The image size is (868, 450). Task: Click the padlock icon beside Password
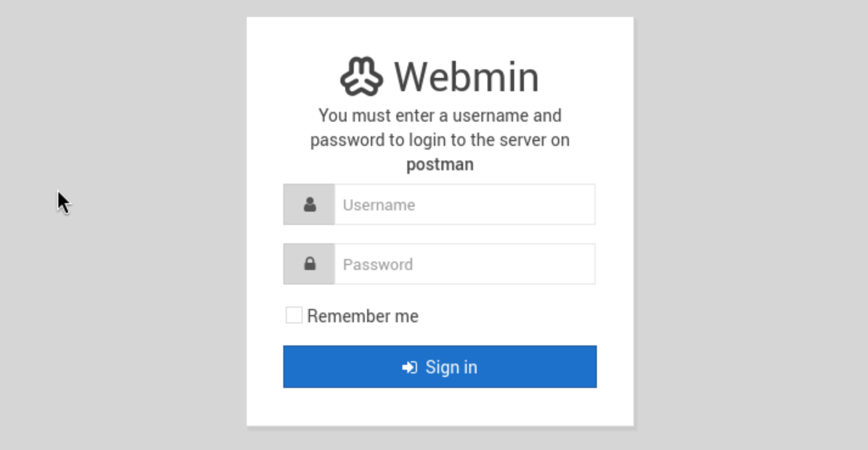coord(309,264)
